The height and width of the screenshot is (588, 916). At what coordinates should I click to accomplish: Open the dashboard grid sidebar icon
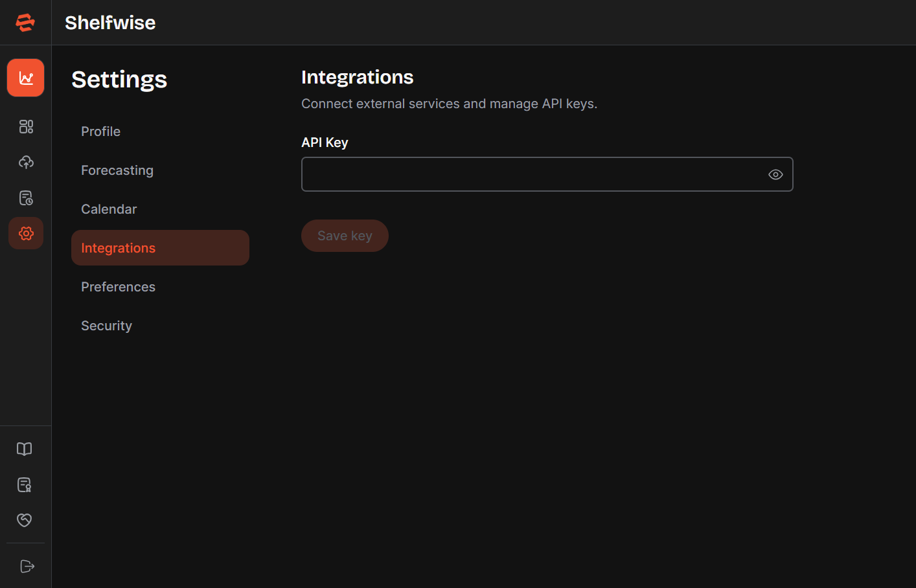(26, 126)
